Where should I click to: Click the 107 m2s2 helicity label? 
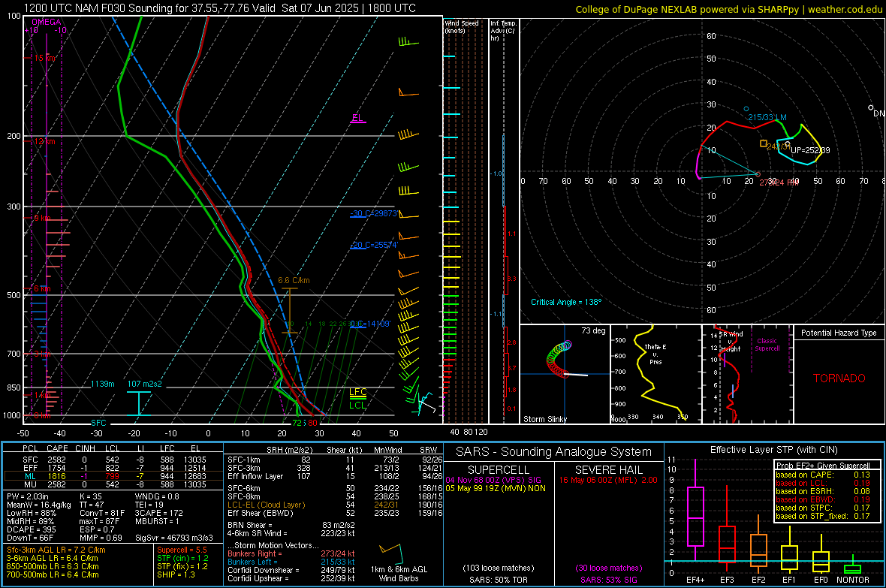(145, 384)
